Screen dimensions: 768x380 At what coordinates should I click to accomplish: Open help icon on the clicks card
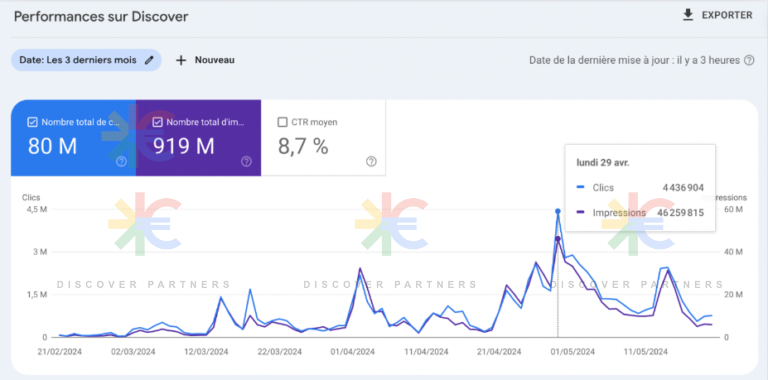point(121,162)
